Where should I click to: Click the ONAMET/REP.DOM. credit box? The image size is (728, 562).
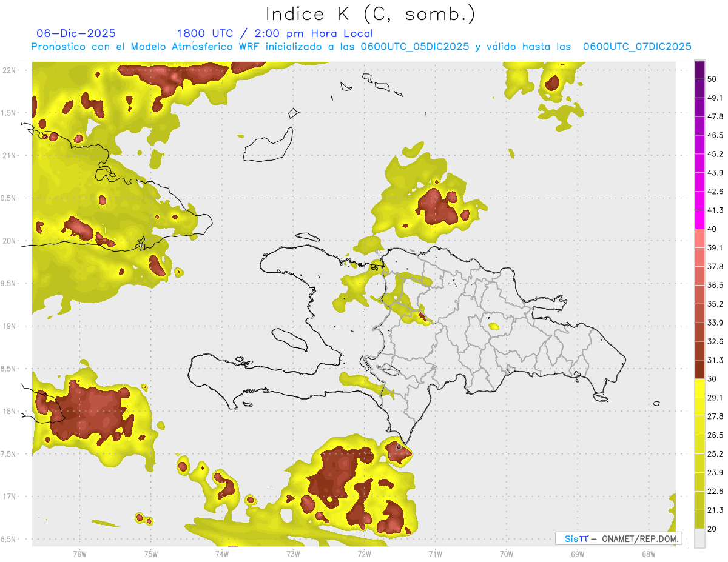point(618,538)
